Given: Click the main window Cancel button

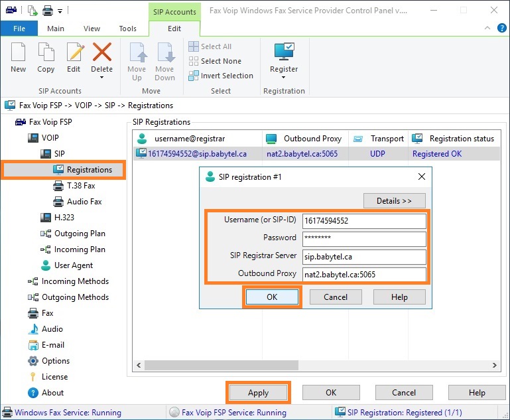Looking at the screenshot, I should (x=404, y=393).
